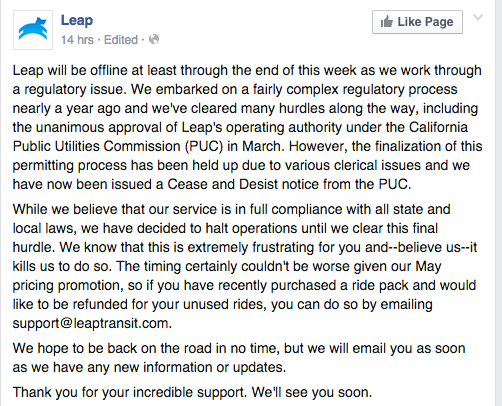The width and height of the screenshot is (502, 406).
Task: View the Edited history link
Action: click(x=121, y=40)
